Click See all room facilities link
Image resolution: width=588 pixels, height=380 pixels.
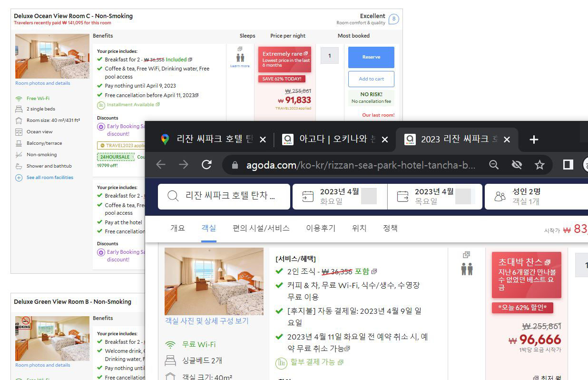49,178
